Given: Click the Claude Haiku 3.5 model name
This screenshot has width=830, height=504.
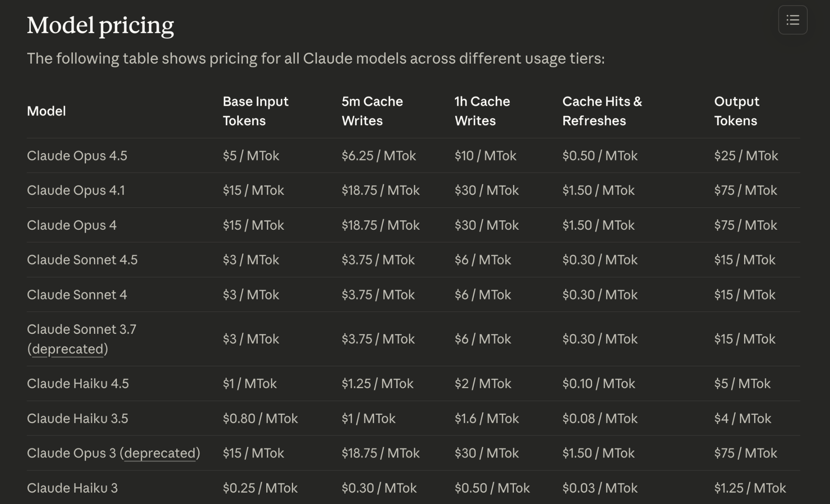Looking at the screenshot, I should point(77,418).
